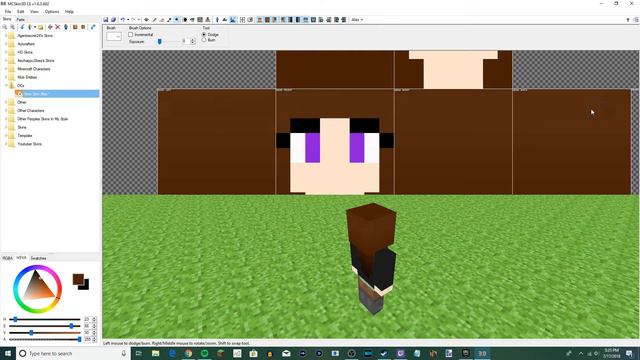Select the highlighted skin under OCs
This screenshot has width=640, height=360.
tap(57, 94)
